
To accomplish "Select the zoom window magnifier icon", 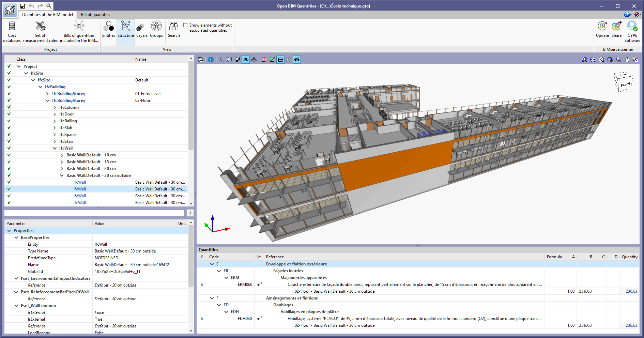I will click(x=618, y=60).
